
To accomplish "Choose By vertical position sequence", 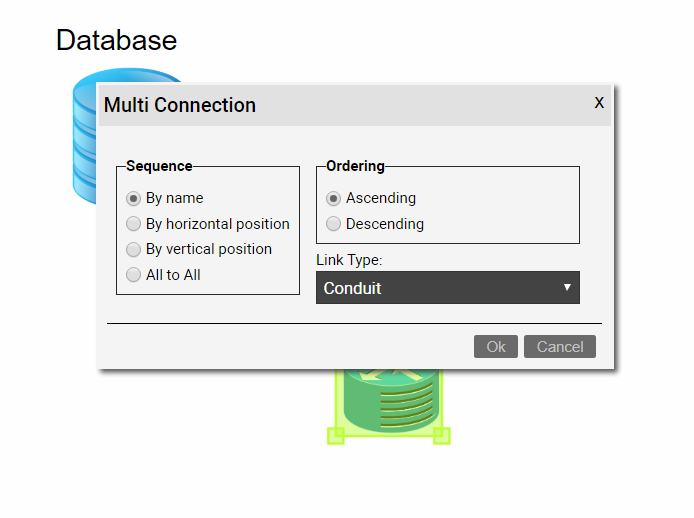I will coord(133,249).
